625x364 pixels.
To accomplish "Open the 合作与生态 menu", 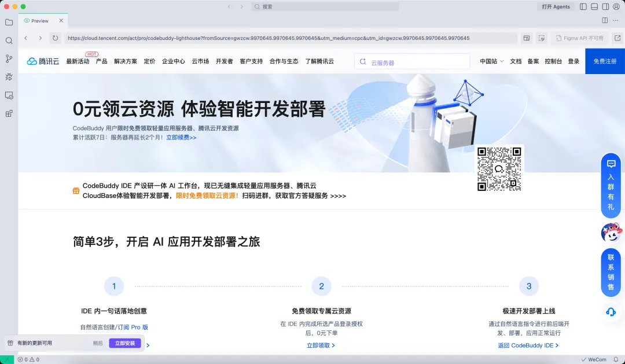I will (x=284, y=61).
